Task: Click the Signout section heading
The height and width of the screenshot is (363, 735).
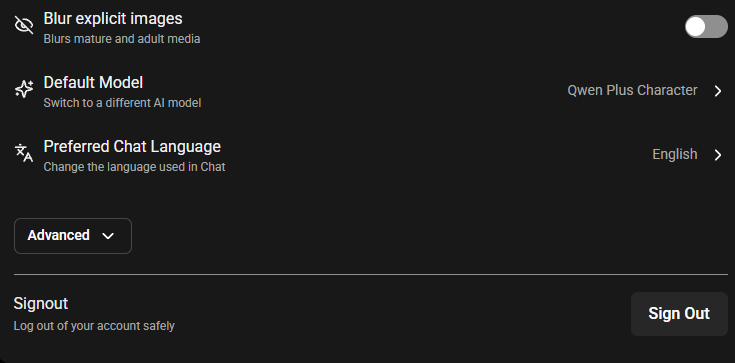Action: pos(41,303)
